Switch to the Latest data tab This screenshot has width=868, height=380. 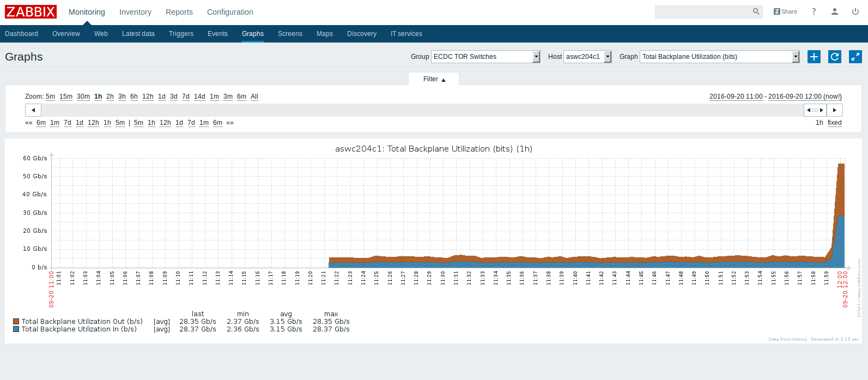(138, 34)
